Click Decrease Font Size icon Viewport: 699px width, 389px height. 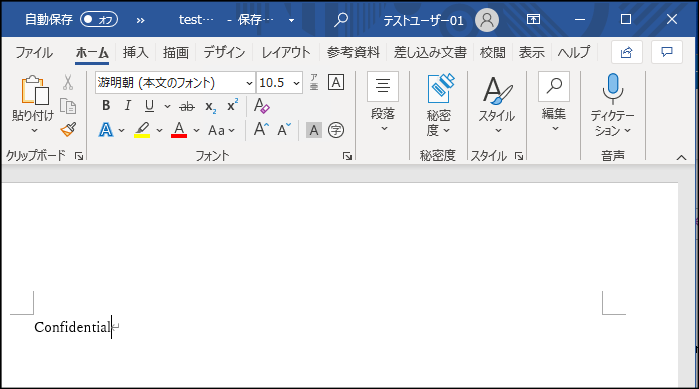point(284,130)
